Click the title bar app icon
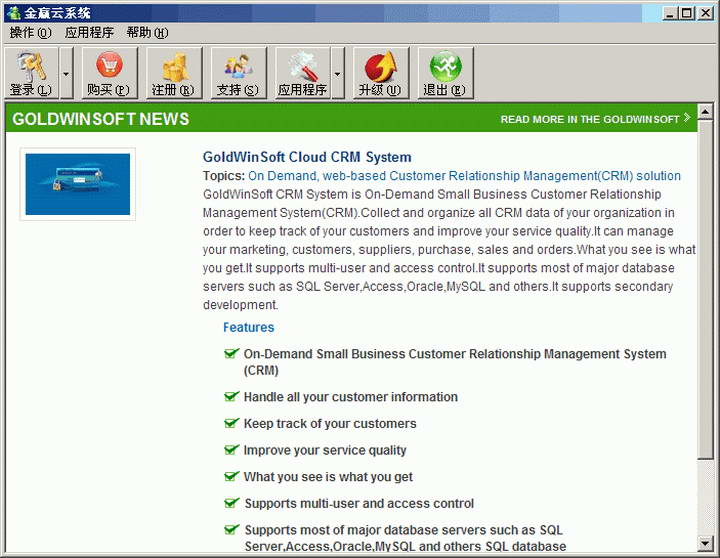Viewport: 720px width, 558px height. pyautogui.click(x=14, y=13)
